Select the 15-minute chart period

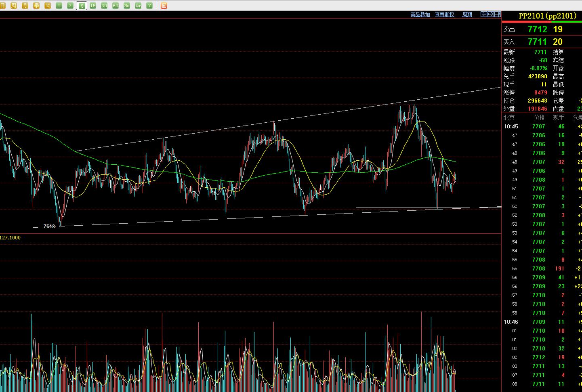coord(93,6)
